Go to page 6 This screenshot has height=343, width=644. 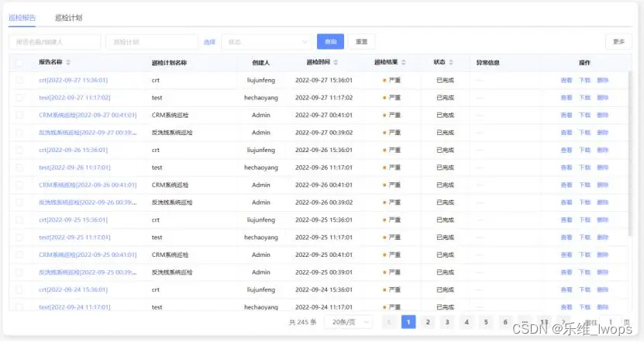[x=505, y=322]
